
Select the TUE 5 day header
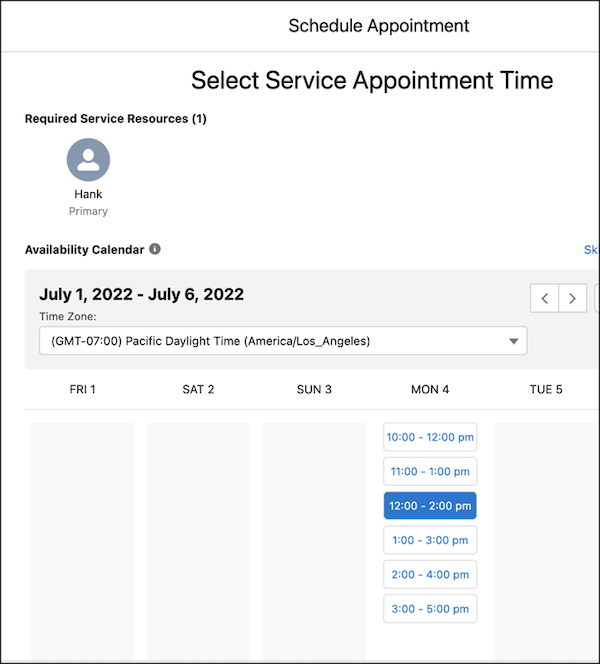[546, 389]
